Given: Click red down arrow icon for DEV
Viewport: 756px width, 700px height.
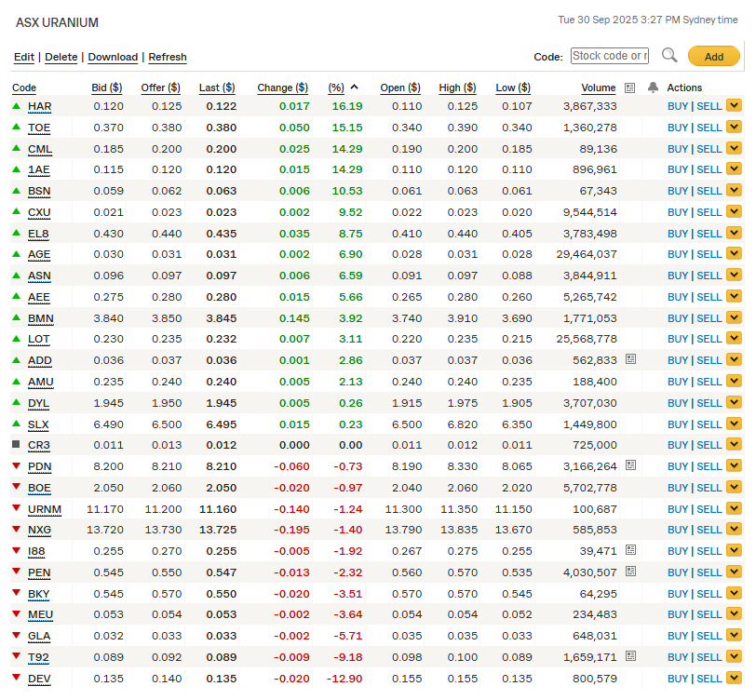Looking at the screenshot, I should (17, 678).
